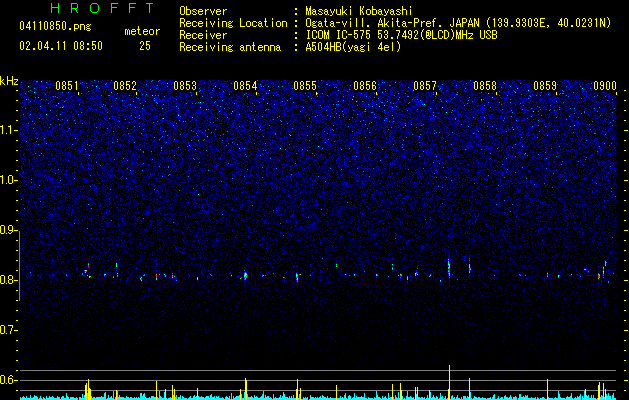Click the Receiving Location label
This screenshot has height=400, width=629.
pos(233,23)
